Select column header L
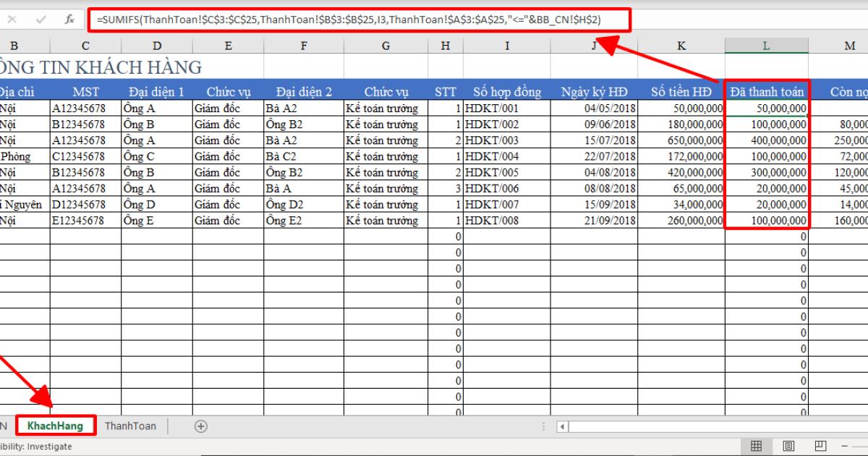This screenshot has height=456, width=868. (767, 45)
